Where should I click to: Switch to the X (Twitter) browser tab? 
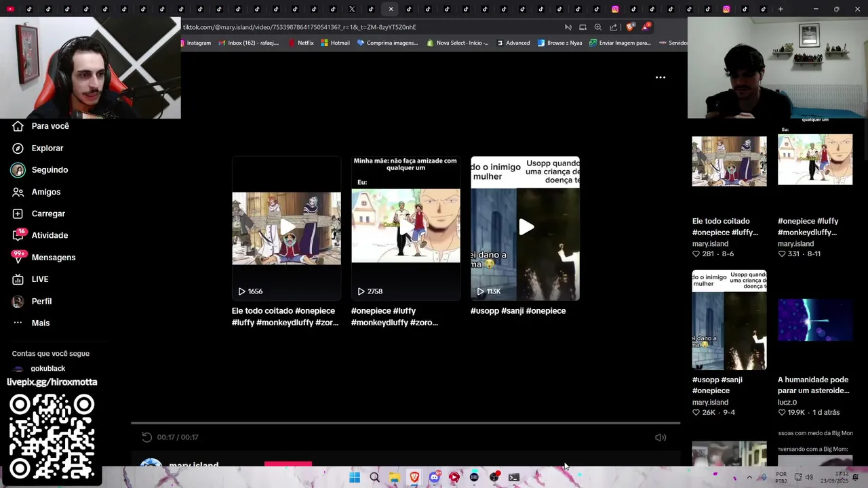(x=352, y=9)
